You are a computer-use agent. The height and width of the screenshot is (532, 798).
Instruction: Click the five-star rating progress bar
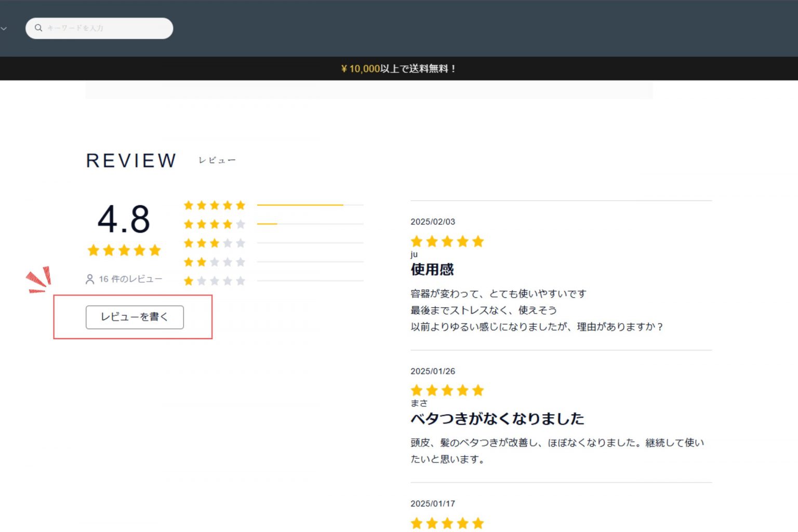[310, 205]
